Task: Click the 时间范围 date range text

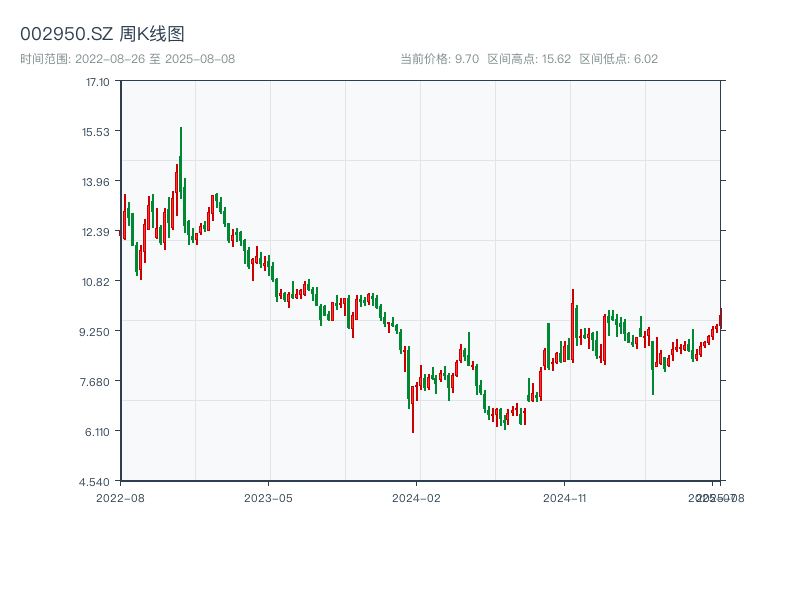Action: click(x=127, y=59)
